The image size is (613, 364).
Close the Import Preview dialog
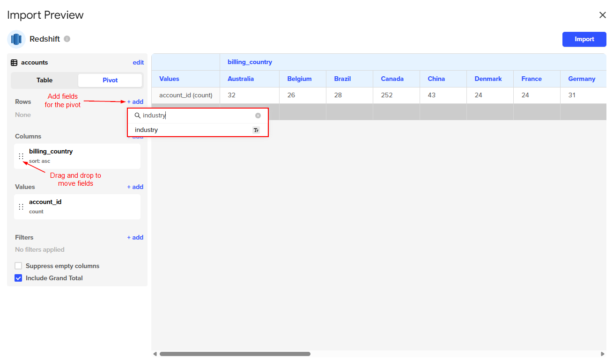click(x=603, y=15)
